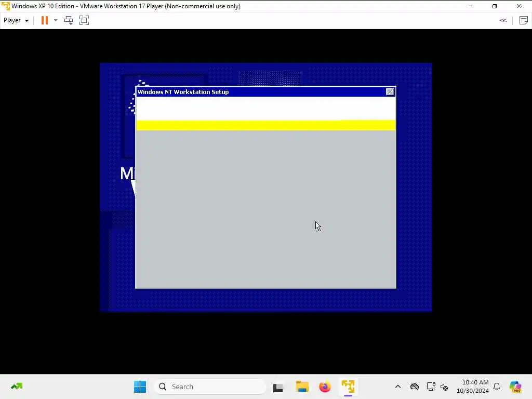Image resolution: width=532 pixels, height=399 pixels.
Task: Launch the Copilot preview icon
Action: pos(515,387)
